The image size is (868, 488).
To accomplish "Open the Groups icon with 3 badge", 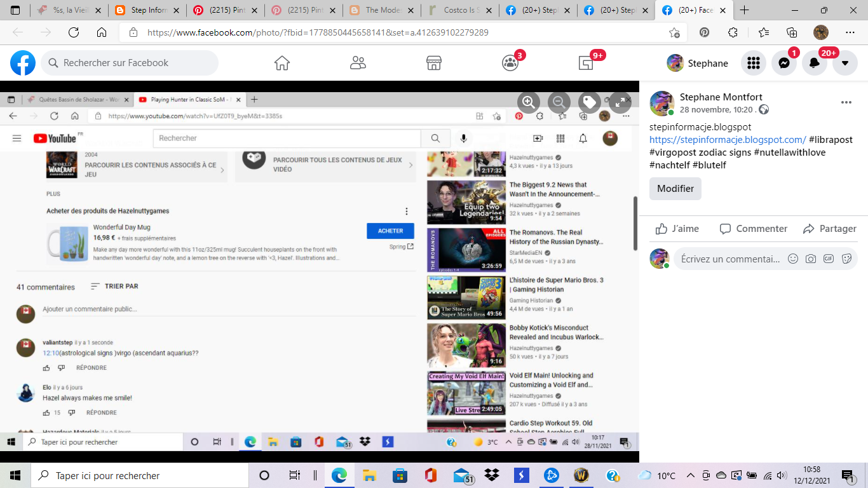I will click(x=510, y=63).
